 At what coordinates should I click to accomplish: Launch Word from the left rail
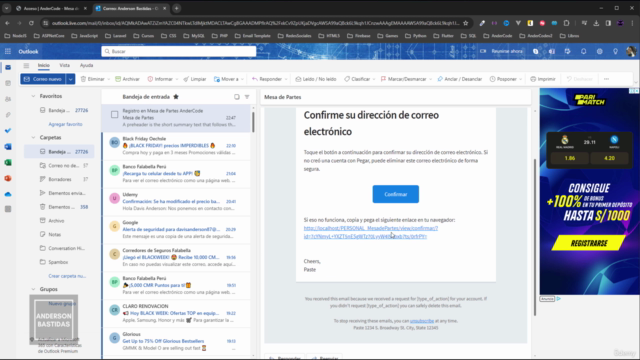click(x=8, y=147)
